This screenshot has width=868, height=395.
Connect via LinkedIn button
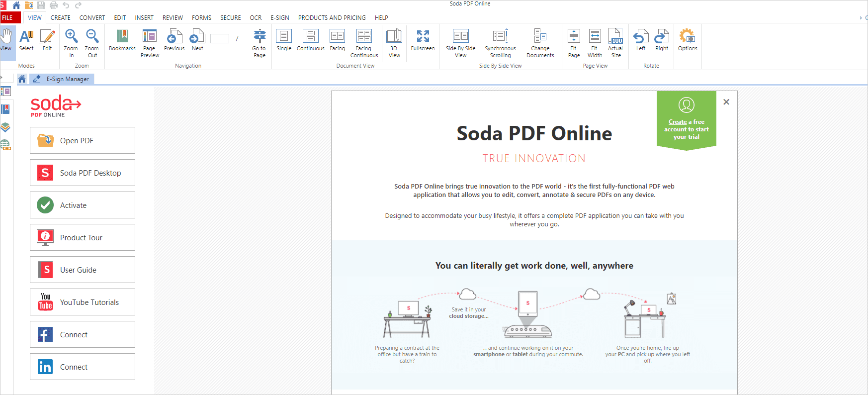click(83, 367)
